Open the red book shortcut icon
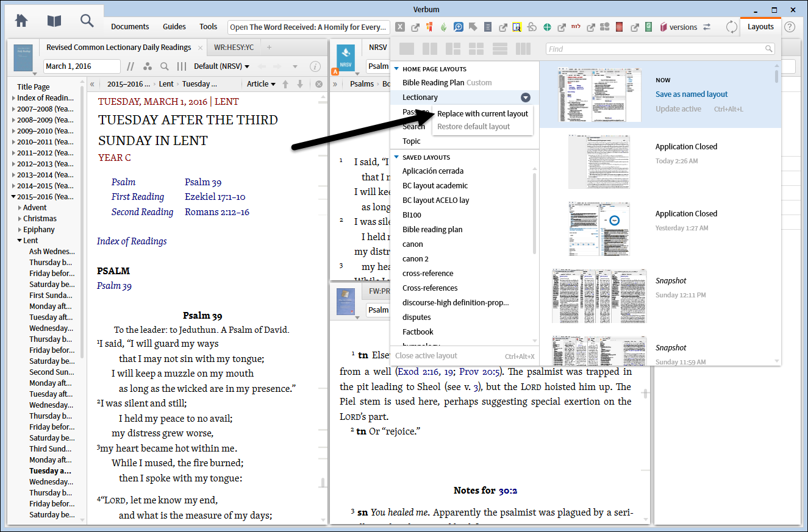The width and height of the screenshot is (808, 532). (620, 27)
